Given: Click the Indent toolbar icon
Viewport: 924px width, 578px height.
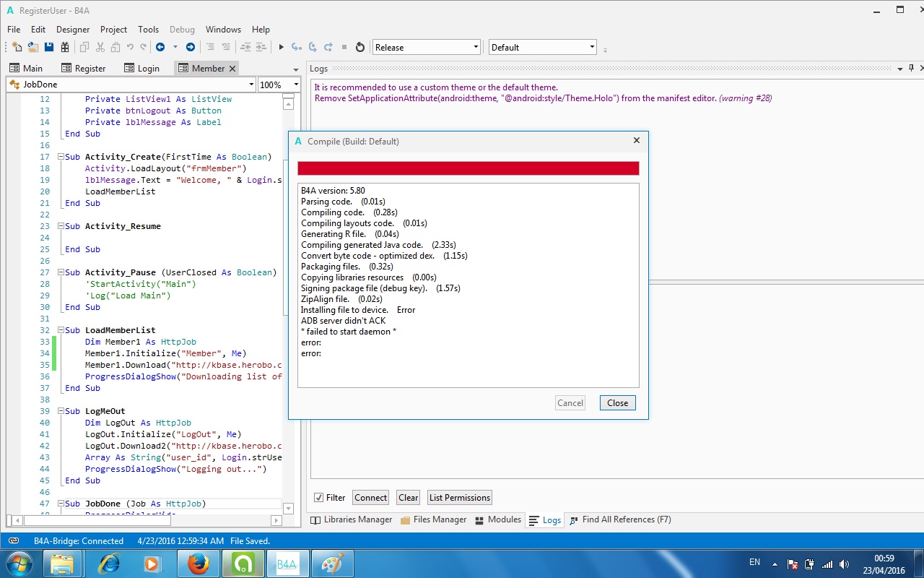Looking at the screenshot, I should tap(261, 47).
